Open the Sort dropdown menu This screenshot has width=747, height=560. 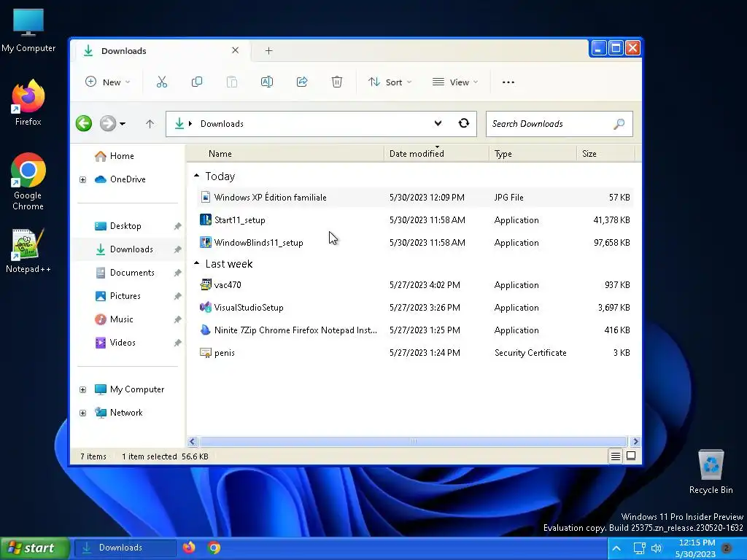click(390, 82)
